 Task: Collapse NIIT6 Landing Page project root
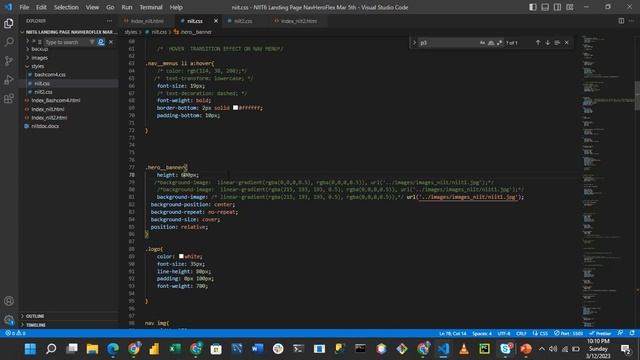[69, 32]
